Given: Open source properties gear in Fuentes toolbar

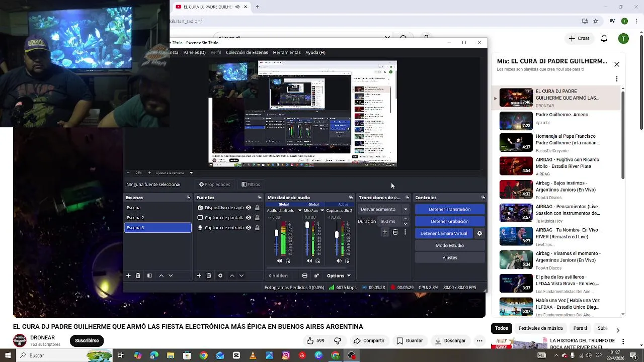Looking at the screenshot, I should [220, 276].
